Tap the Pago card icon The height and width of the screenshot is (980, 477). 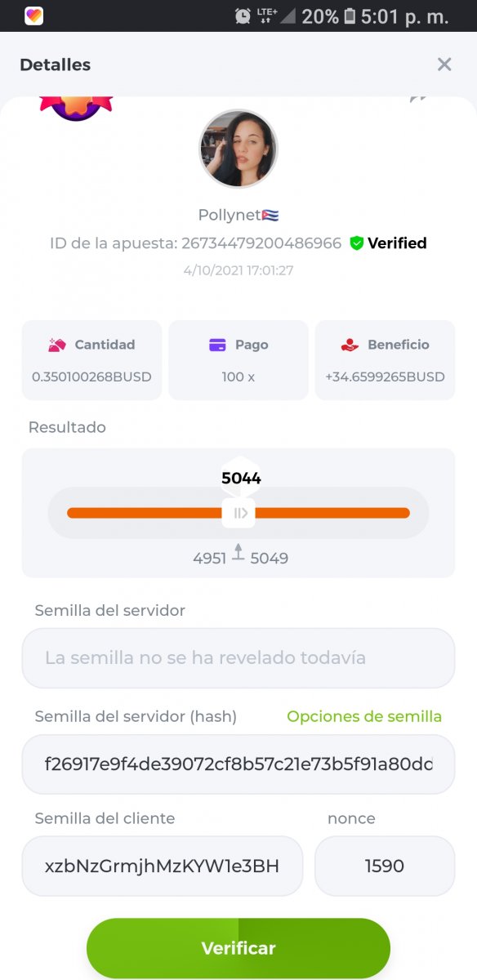(217, 345)
